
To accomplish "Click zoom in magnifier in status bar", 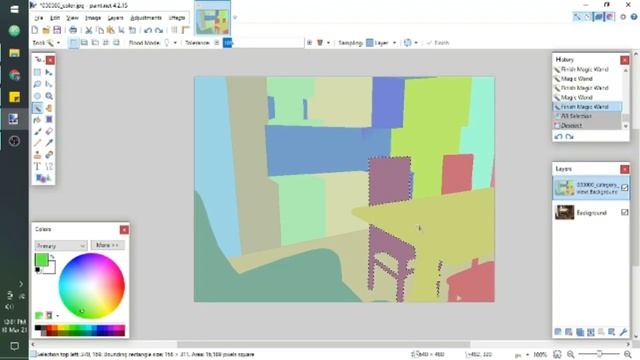I will [628, 354].
